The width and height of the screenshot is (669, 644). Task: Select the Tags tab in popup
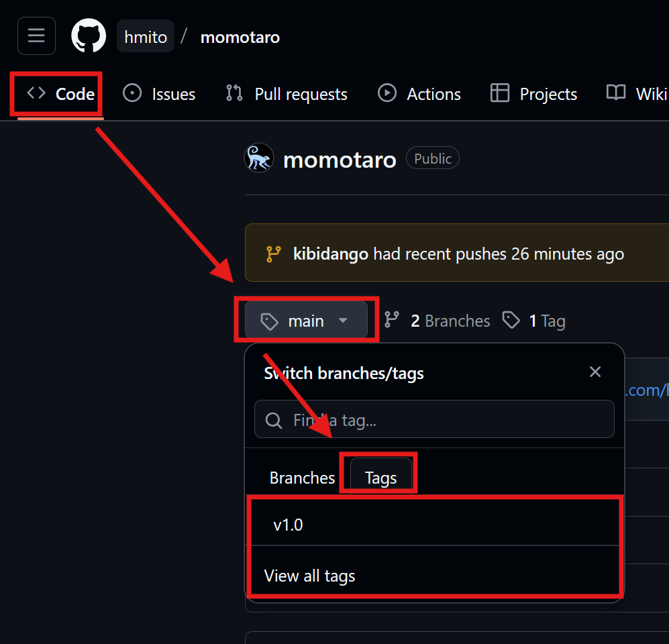[380, 478]
